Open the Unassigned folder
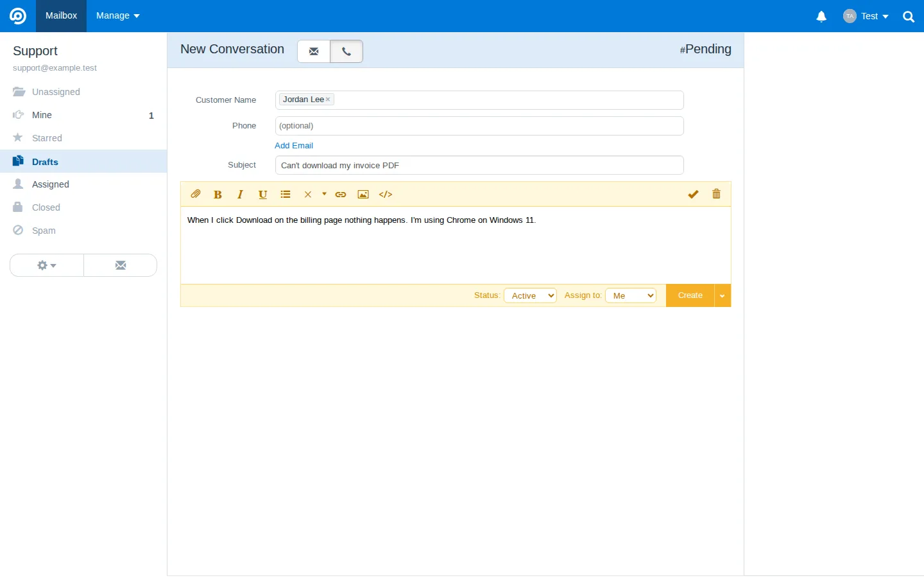 83,92
